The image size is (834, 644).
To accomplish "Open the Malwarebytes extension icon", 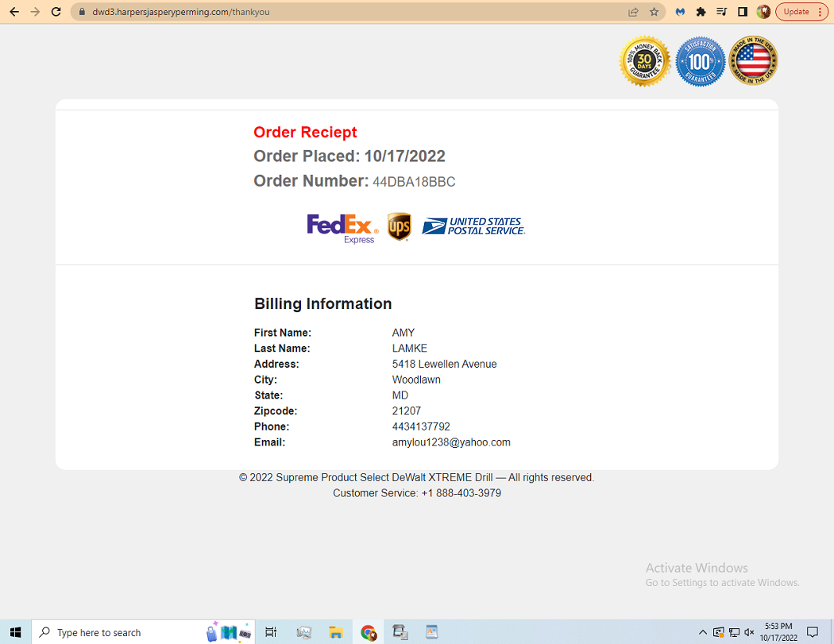I will click(679, 12).
